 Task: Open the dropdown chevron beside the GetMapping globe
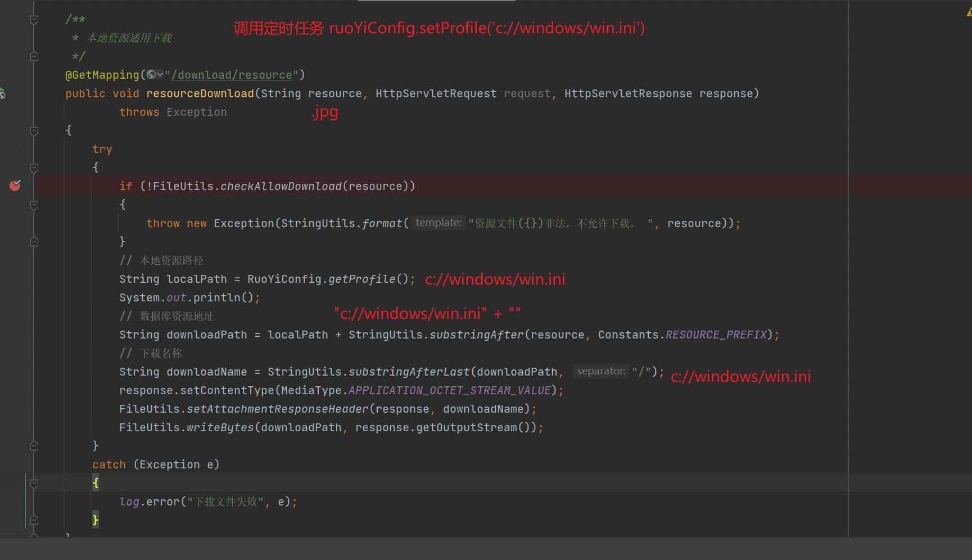pos(160,75)
